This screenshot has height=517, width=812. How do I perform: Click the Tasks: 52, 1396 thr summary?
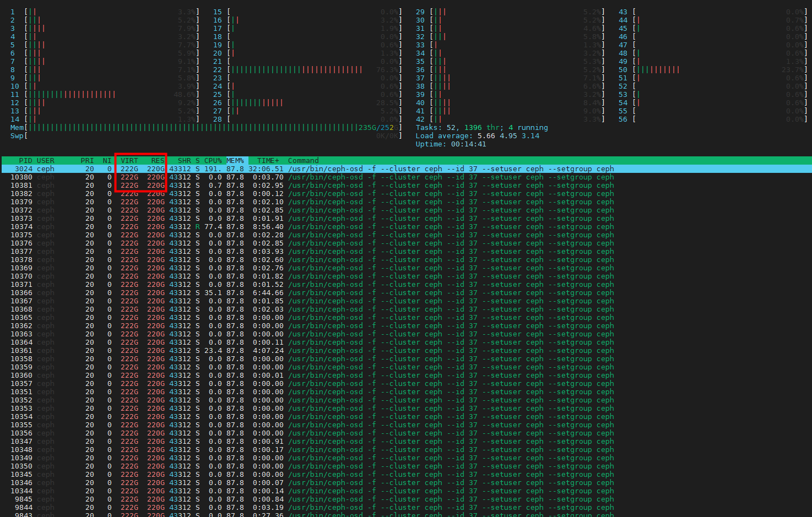[x=481, y=128]
